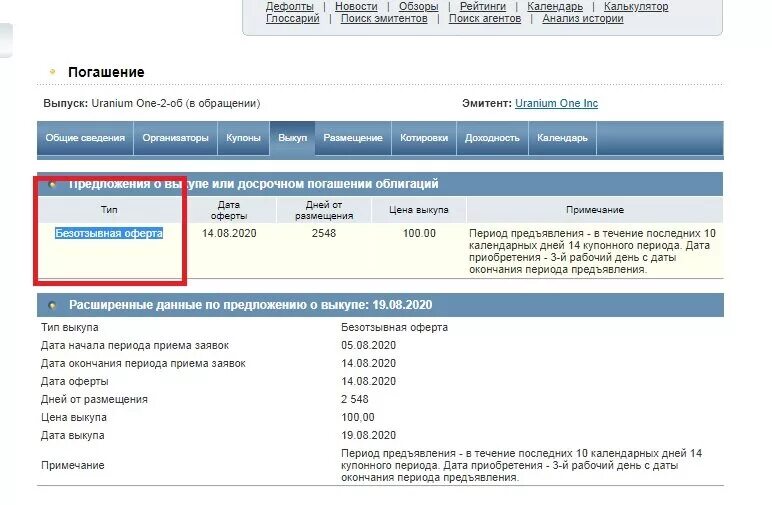Open the Рейтинги link
The width and height of the screenshot is (772, 505).
tap(482, 6)
